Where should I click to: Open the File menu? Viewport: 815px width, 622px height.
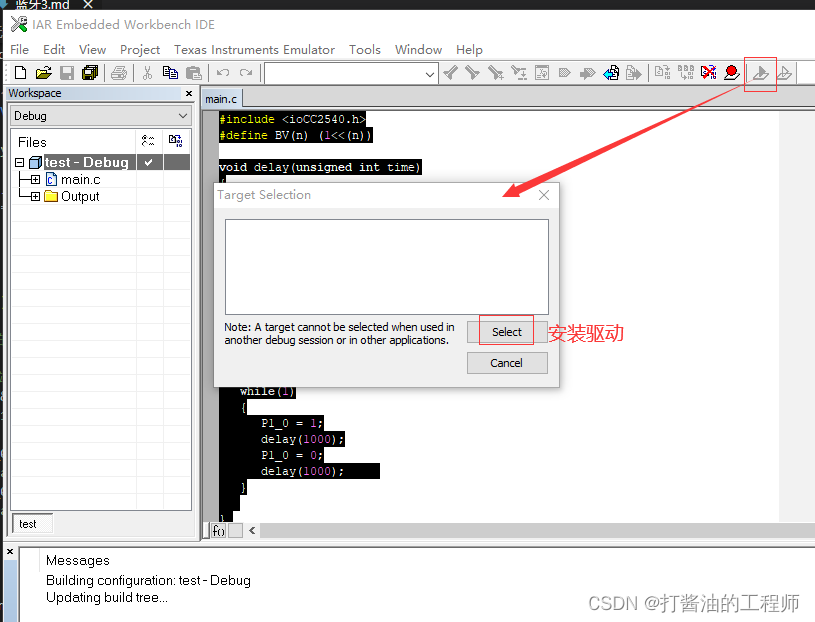pyautogui.click(x=20, y=49)
